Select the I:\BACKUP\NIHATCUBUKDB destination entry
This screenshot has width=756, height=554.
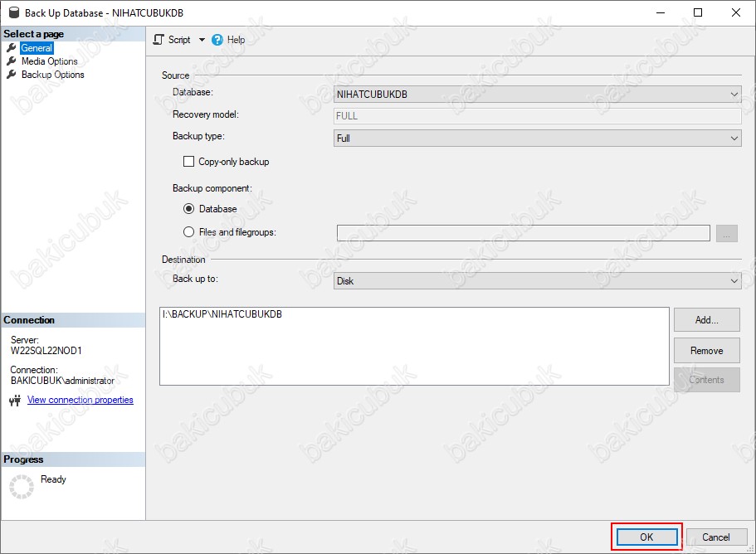tap(222, 314)
